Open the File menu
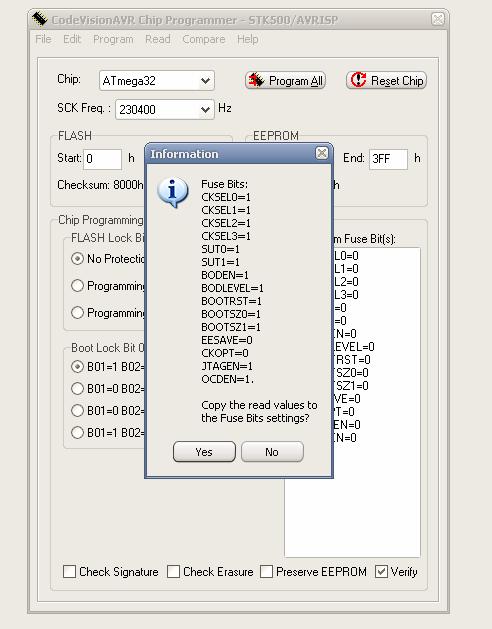492x629 pixels. 43,39
